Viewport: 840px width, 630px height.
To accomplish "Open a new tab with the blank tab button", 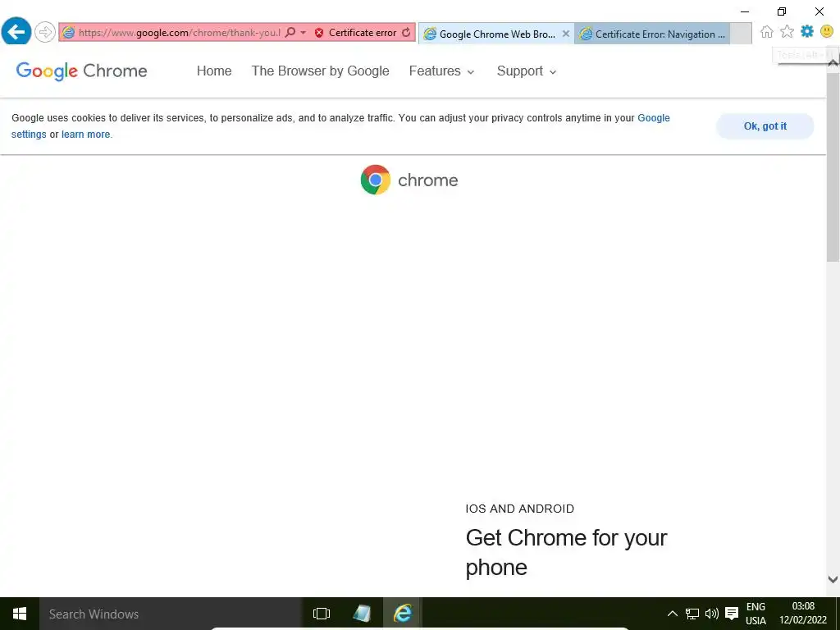I will coord(741,34).
